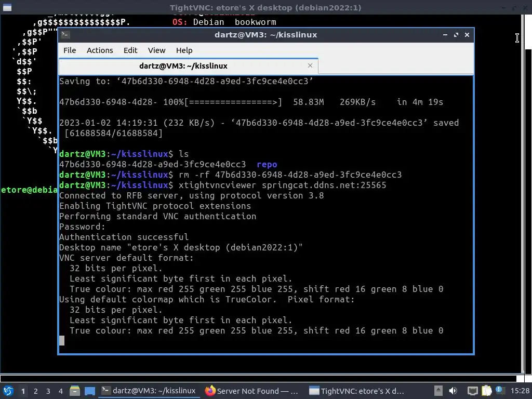The image size is (532, 399).
Task: Click the TightVNC window menu icon
Action: (7, 7)
